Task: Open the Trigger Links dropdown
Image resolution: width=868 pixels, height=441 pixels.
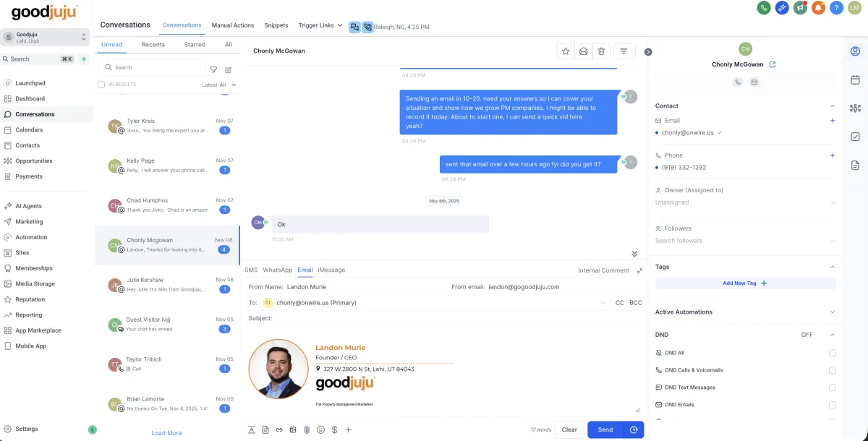Action: [320, 25]
